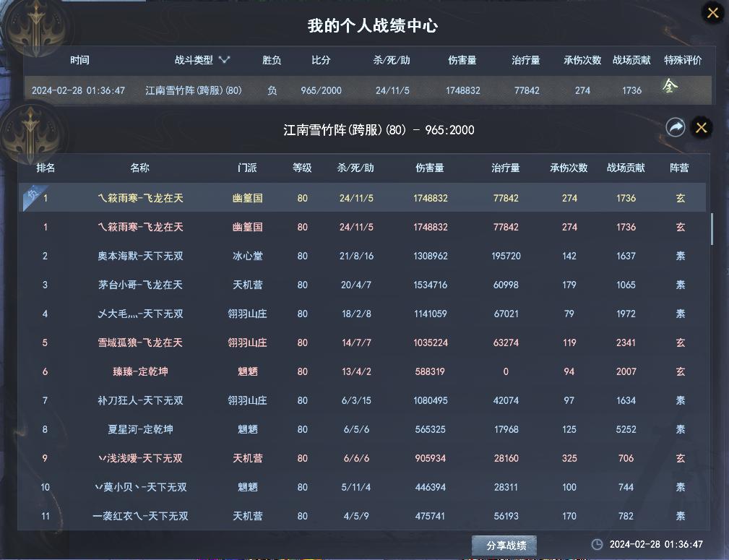Viewport: 729px width, 560px height.
Task: Click the 名称 column header
Action: click(x=139, y=168)
